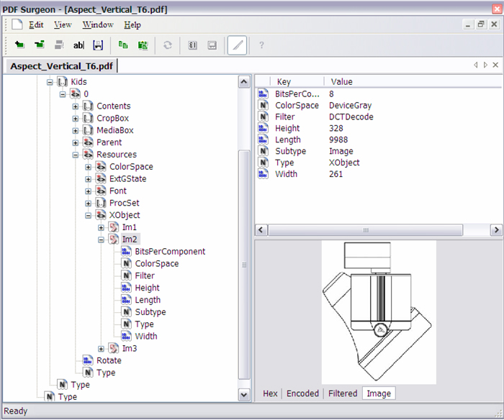The image size is (504, 420).
Task: Click the highlighted pen edit toolbar button
Action: (237, 45)
